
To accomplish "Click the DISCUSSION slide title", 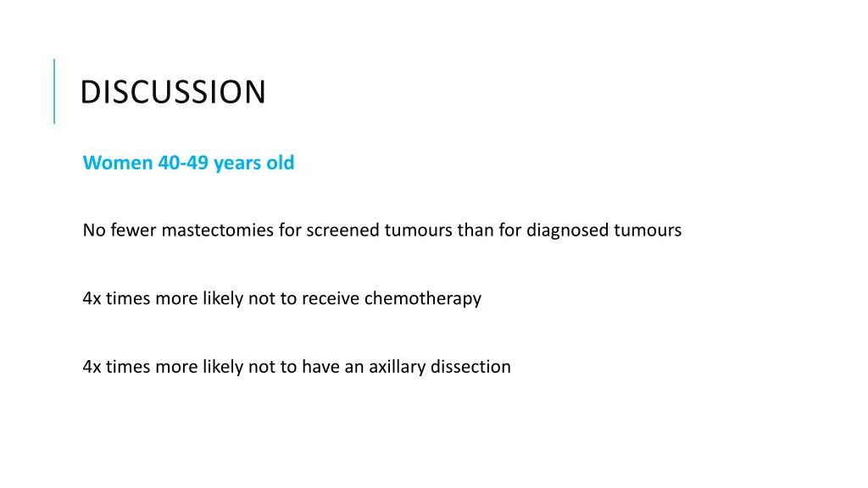I will tap(173, 91).
